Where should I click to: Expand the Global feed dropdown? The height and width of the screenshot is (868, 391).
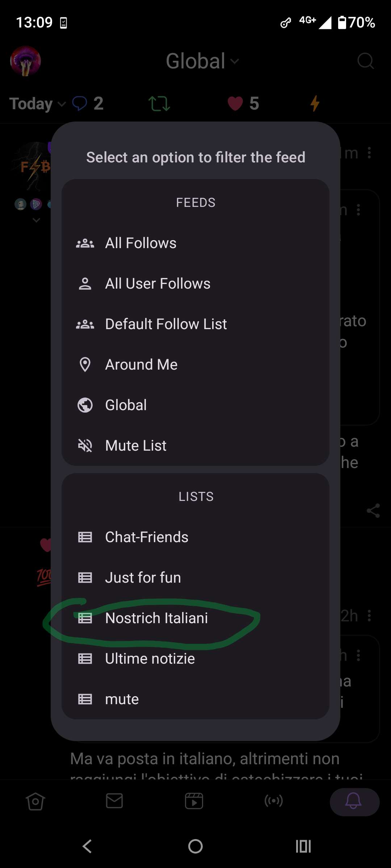[x=202, y=61]
